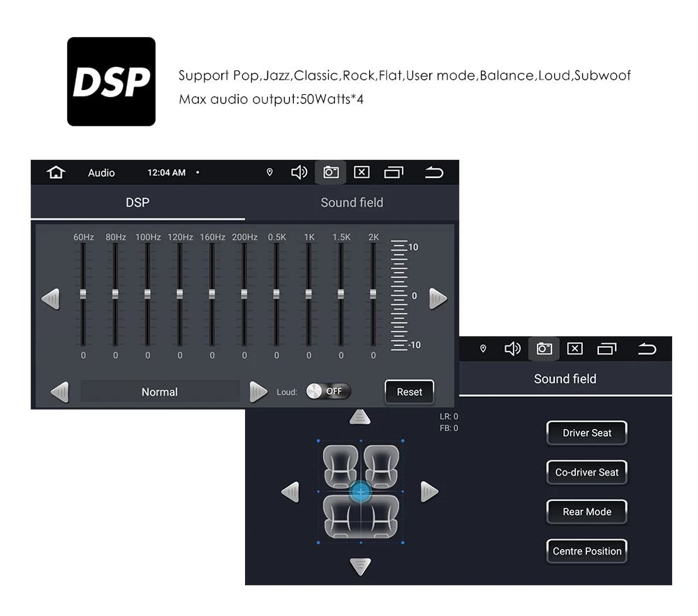Viewport: 698px width, 616px height.
Task: Move sound field left with left arrow
Action: 290,492
